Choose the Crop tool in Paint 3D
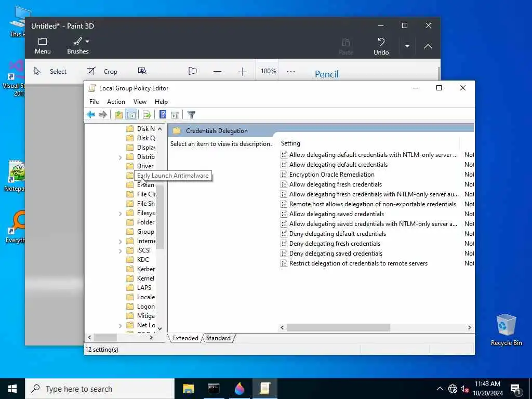The image size is (532, 399). point(102,71)
